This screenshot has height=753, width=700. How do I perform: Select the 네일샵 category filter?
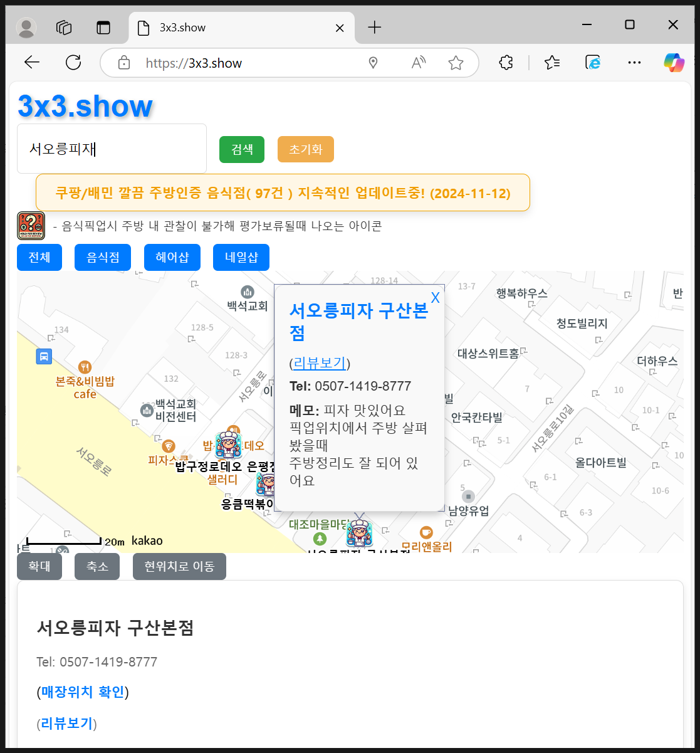pyautogui.click(x=241, y=258)
